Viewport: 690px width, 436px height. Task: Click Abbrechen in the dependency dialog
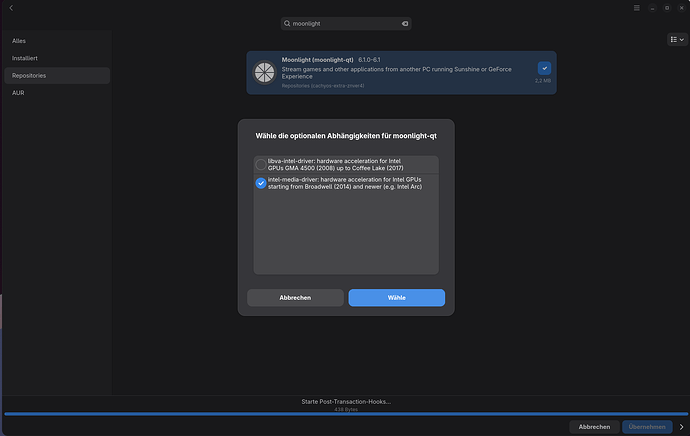click(x=295, y=298)
